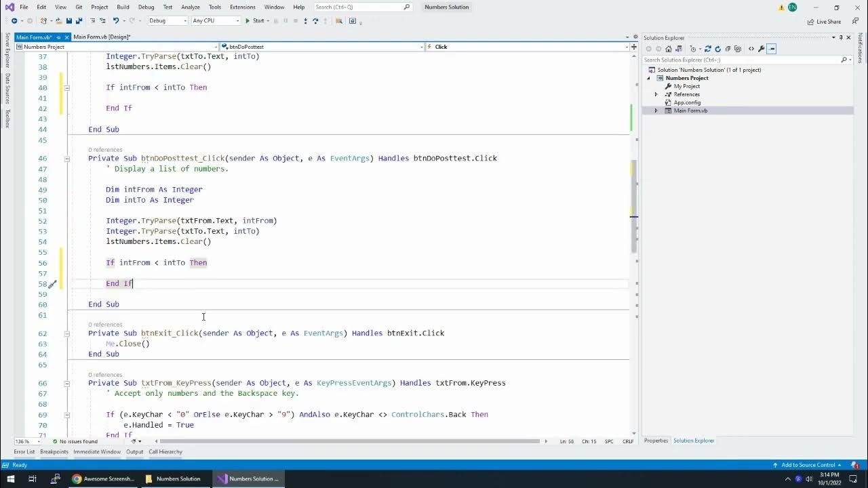Screen dimensions: 868x488
Task: Click the Numbers Solution folder taskbar item
Action: (x=174, y=479)
